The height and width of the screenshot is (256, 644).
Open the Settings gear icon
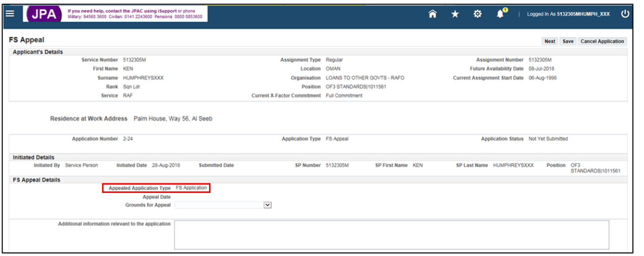tap(478, 14)
